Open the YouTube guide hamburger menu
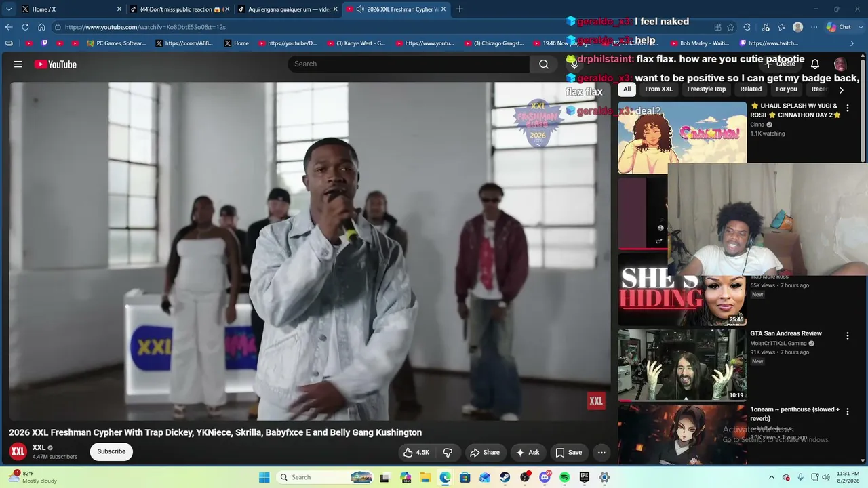868x488 pixels. point(18,64)
